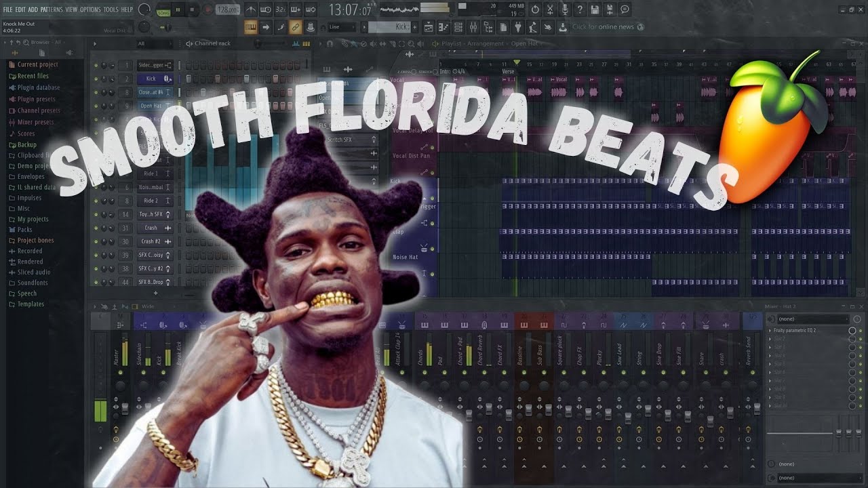Screen dimensions: 868x488
Task: Click the microphone one-click recording icon
Action: pos(565,9)
